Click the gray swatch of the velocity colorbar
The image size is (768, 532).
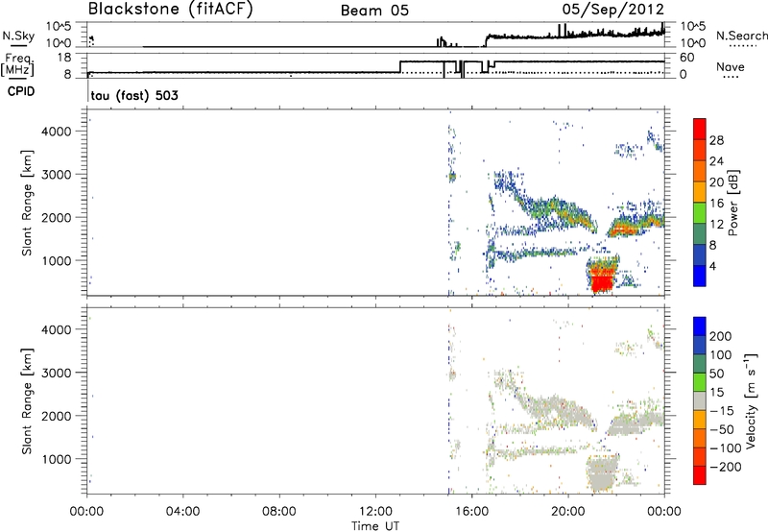point(700,400)
